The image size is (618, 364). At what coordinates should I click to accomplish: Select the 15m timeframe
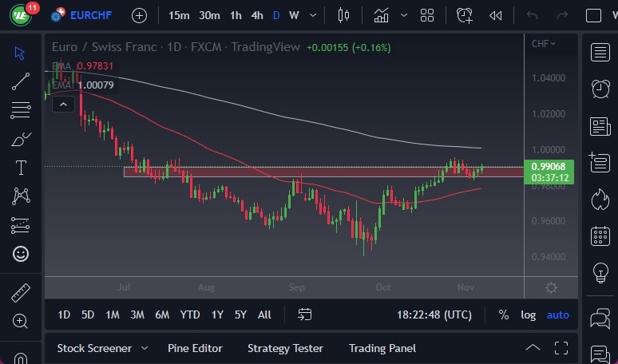click(x=179, y=15)
